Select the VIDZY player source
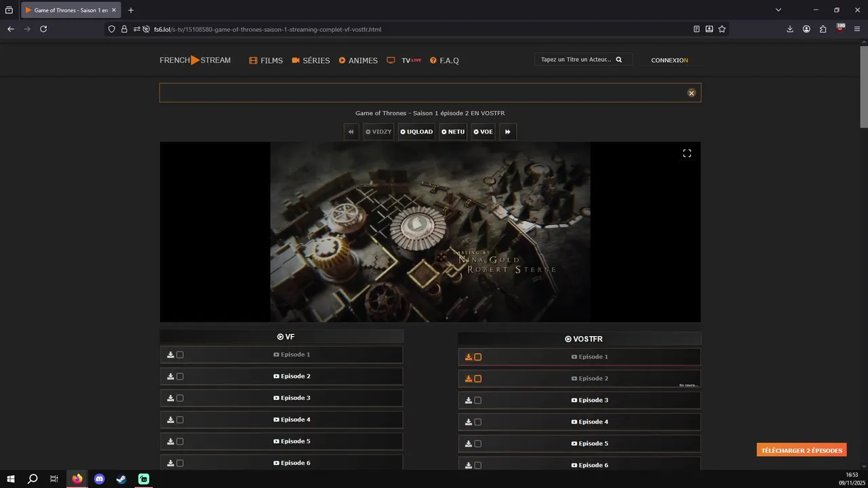The height and width of the screenshot is (488, 868). [x=378, y=131]
